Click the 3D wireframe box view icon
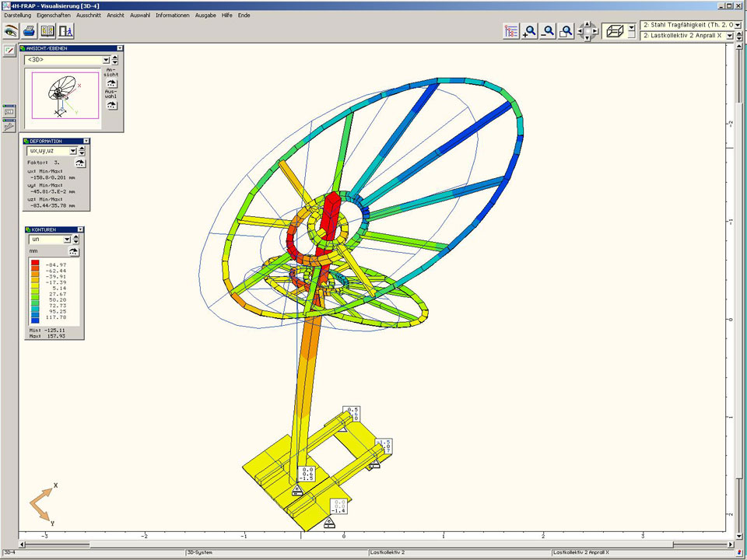The width and height of the screenshot is (747, 560). click(x=614, y=31)
